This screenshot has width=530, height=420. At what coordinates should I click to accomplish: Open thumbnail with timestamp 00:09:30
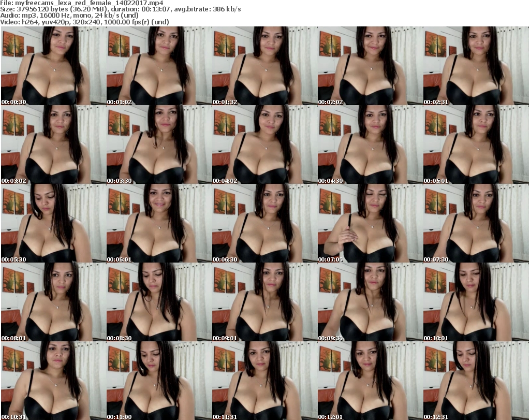(x=370, y=302)
